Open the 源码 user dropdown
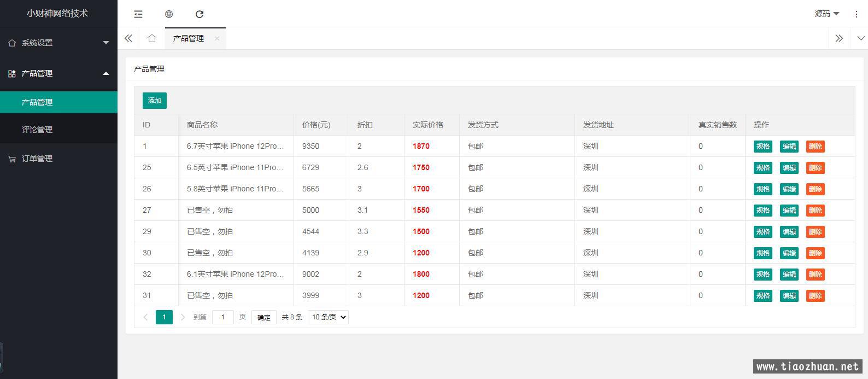Viewport: 868px width, 379px height. point(826,14)
